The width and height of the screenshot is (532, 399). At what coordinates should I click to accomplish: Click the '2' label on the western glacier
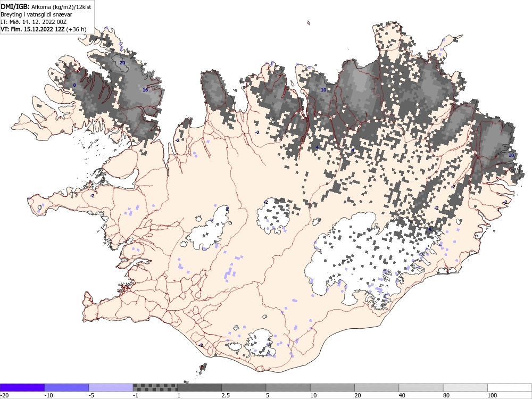pos(227,209)
